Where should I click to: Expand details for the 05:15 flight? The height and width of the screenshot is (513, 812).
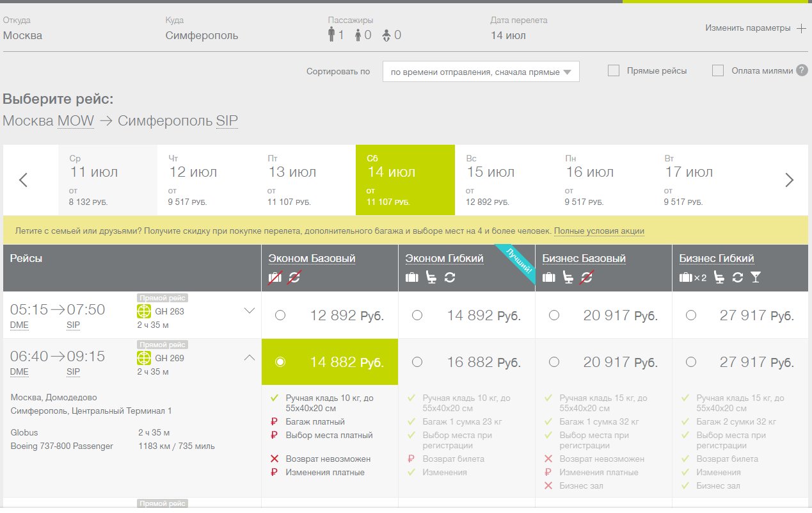pyautogui.click(x=250, y=311)
